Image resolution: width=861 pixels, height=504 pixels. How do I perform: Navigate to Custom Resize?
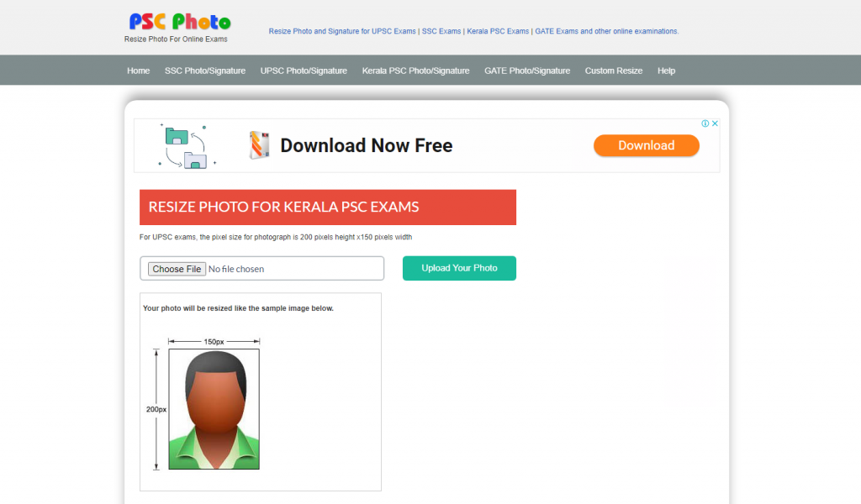coord(613,71)
